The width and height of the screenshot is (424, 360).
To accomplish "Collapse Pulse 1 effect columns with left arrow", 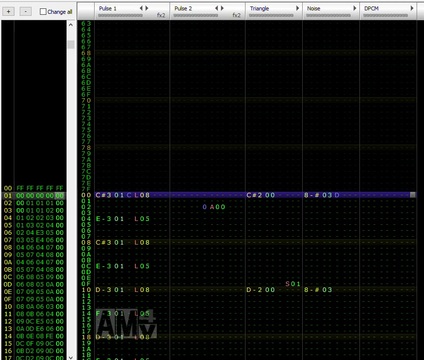I will [141, 8].
